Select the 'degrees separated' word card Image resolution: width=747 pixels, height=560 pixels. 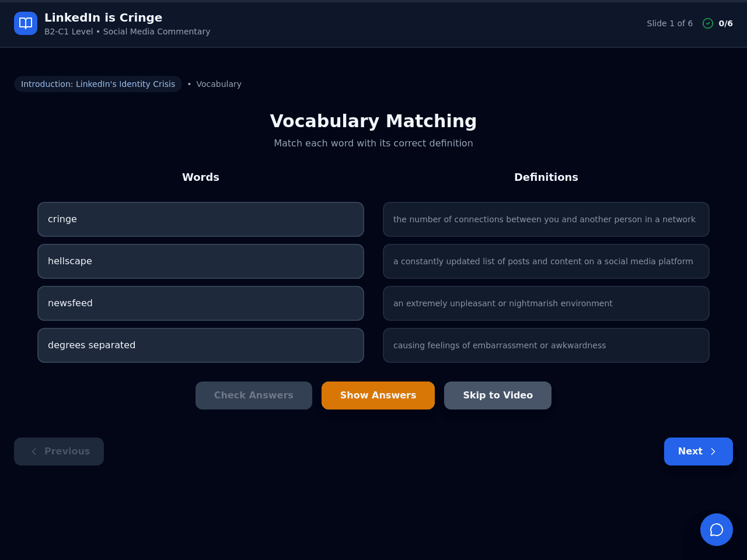click(201, 345)
